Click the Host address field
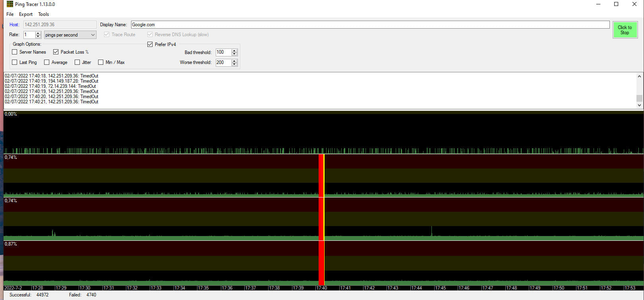This screenshot has width=644, height=300. click(x=60, y=25)
